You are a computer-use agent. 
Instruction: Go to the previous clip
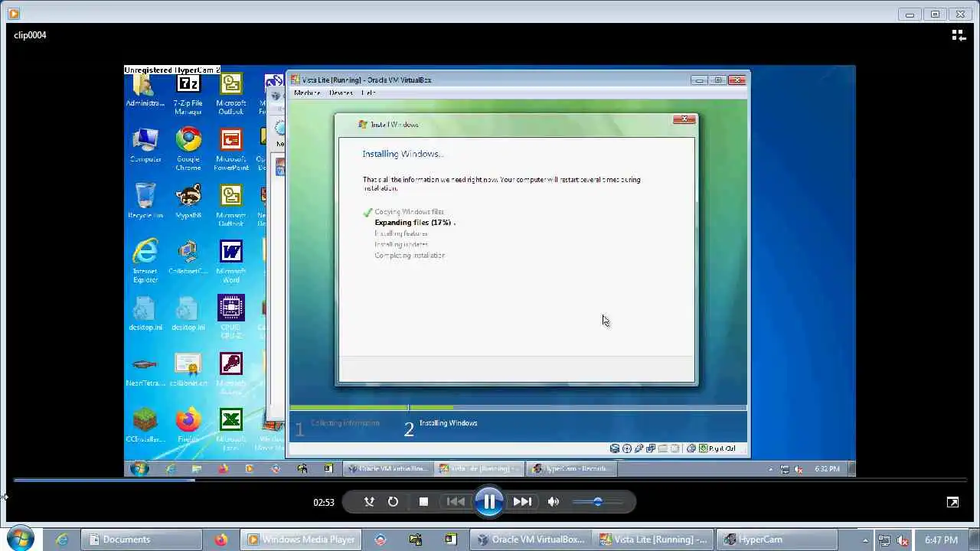pos(456,502)
